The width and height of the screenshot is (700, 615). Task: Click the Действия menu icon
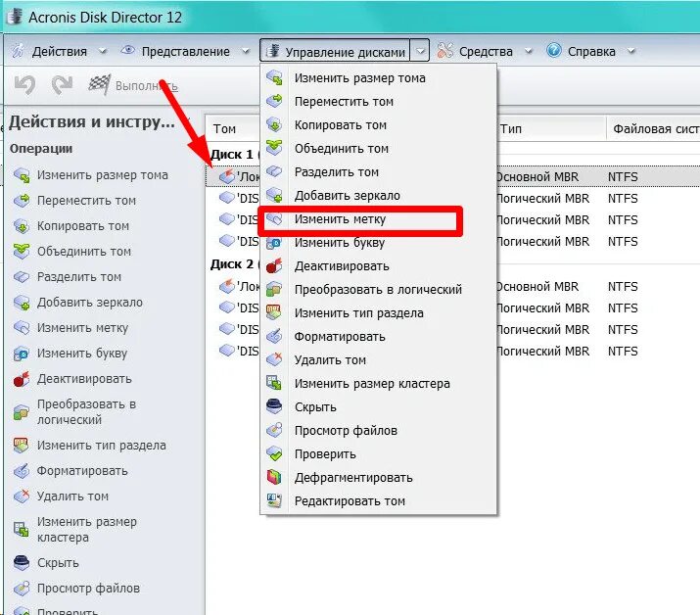(18, 51)
